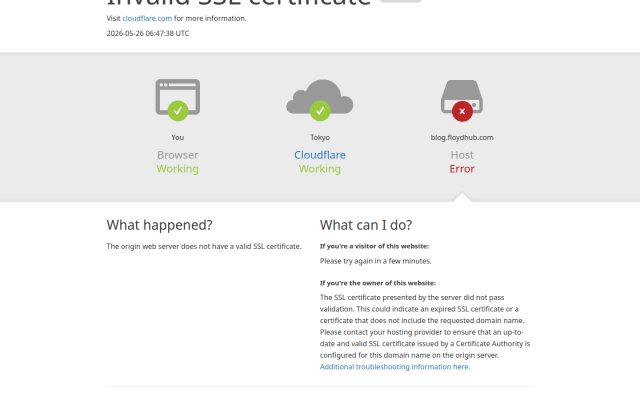Click the Host server icon with red X
The width and height of the screenshot is (640, 400).
click(x=462, y=100)
